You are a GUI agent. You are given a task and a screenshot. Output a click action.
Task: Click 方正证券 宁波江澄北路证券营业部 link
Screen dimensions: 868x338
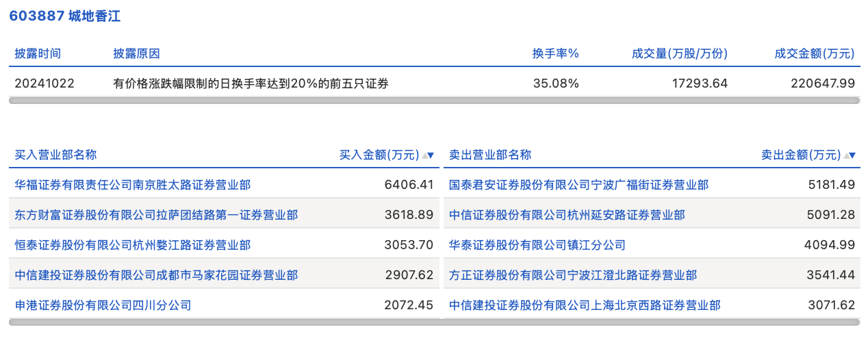point(573,275)
